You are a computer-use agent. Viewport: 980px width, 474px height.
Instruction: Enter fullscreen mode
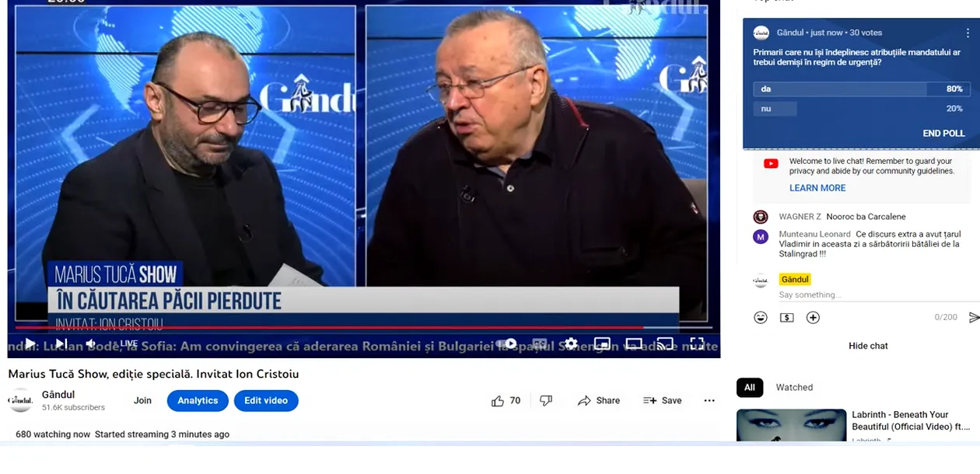(x=697, y=343)
